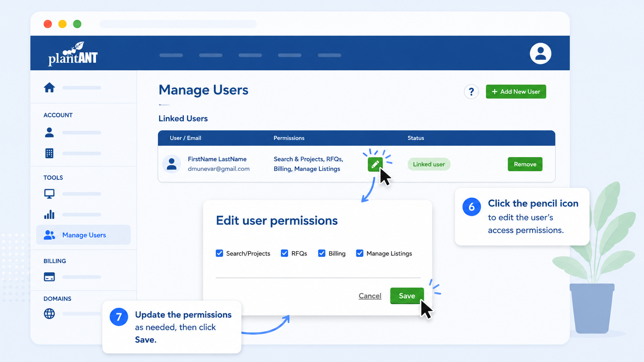The height and width of the screenshot is (362, 644).
Task: Click the 'Edit user permissions' dialog title
Action: point(277,221)
